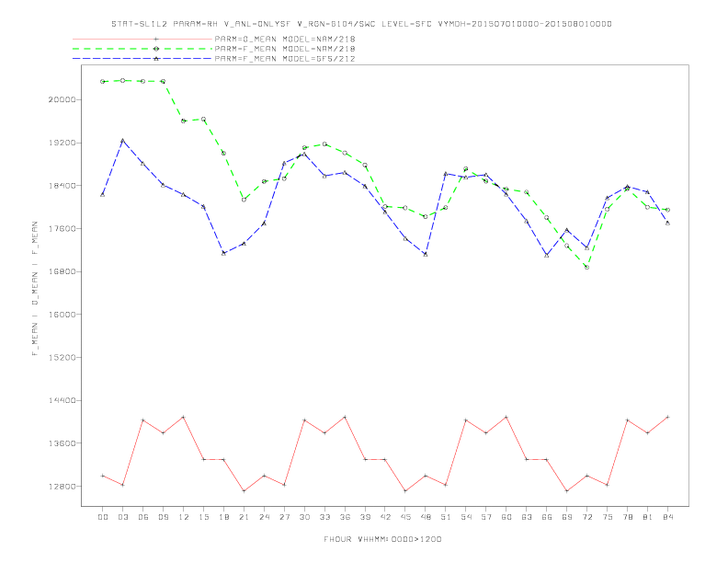Screen dimensions: 728x563
Task: Click x-axis forecast hour label 63
Action: point(527,517)
